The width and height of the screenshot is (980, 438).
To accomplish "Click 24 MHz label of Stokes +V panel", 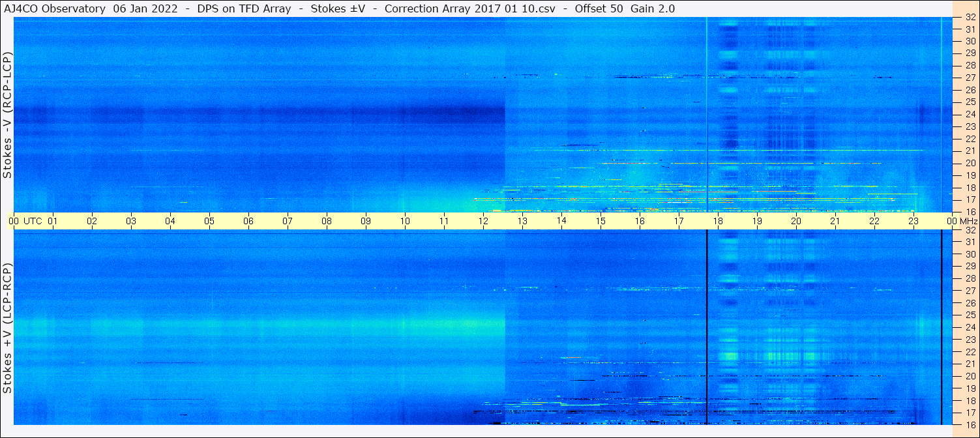I will pyautogui.click(x=970, y=327).
